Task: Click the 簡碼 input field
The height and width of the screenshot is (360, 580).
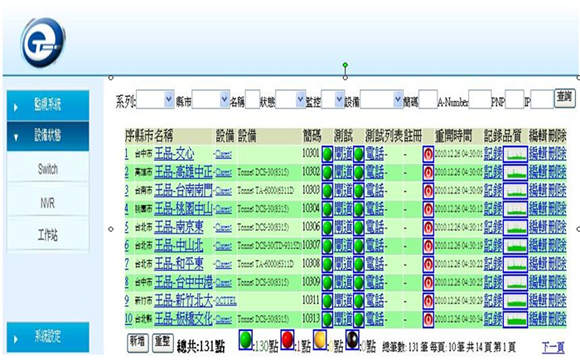Action: (x=428, y=100)
